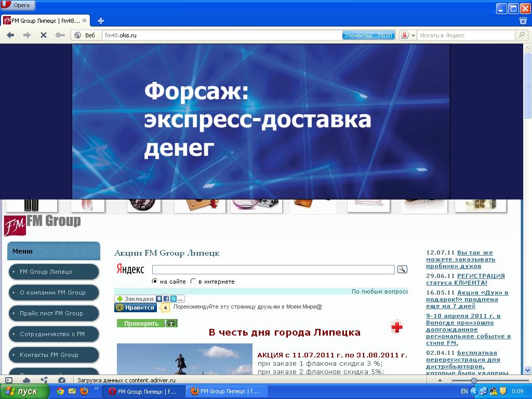Open the network connections tray icon
The image size is (532, 399).
483,391
